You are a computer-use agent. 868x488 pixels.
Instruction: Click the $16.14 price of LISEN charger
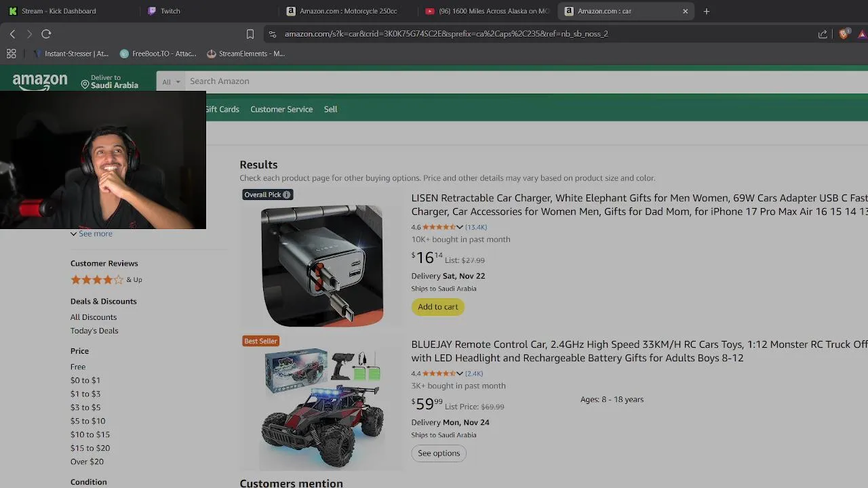pyautogui.click(x=427, y=258)
